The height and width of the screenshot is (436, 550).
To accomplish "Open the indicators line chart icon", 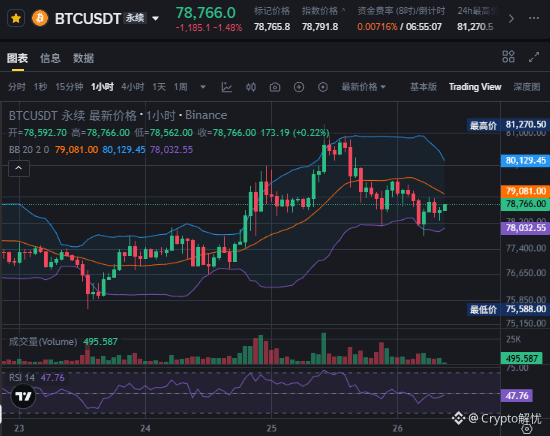I will (x=227, y=87).
